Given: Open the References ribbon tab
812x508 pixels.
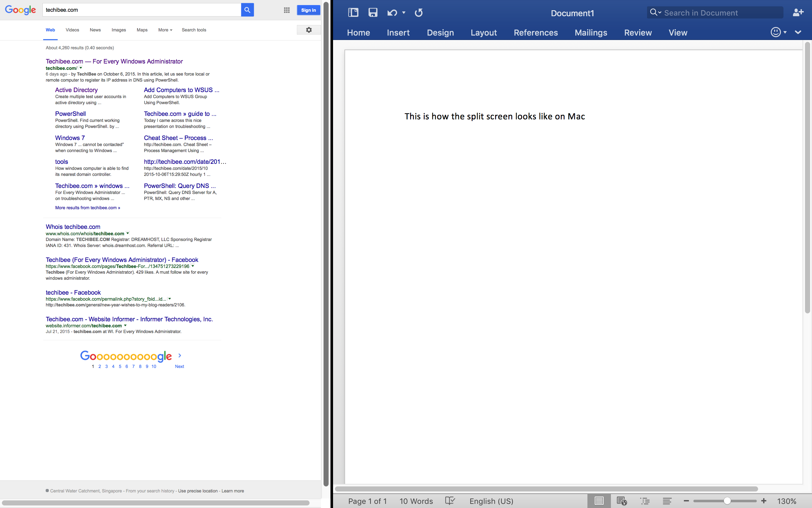Looking at the screenshot, I should point(535,33).
